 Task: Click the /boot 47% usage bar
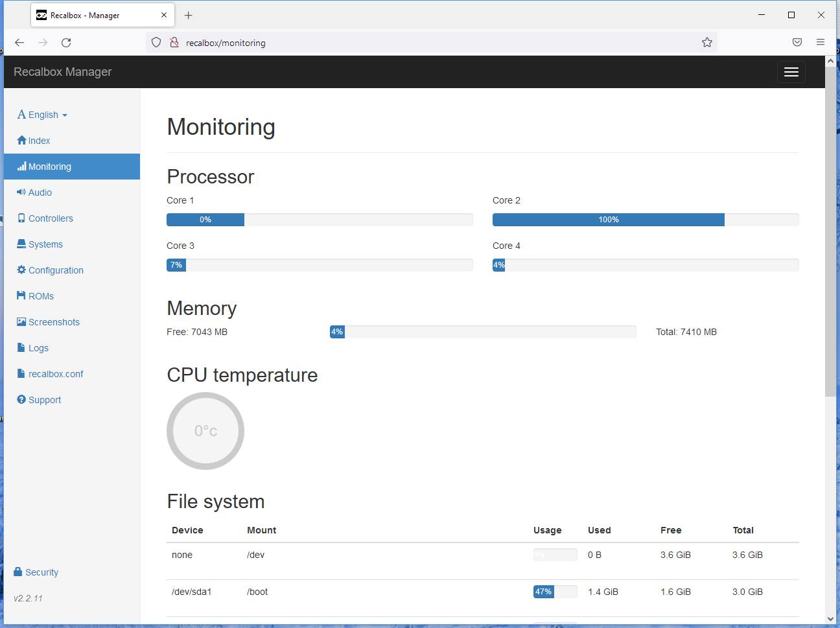coord(555,592)
